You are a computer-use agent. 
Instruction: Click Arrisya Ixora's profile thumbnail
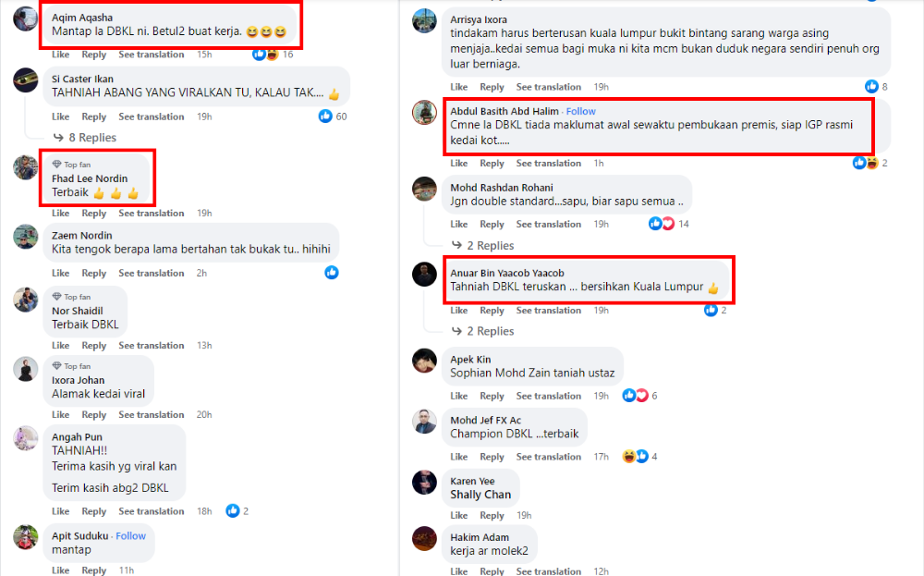pyautogui.click(x=424, y=21)
